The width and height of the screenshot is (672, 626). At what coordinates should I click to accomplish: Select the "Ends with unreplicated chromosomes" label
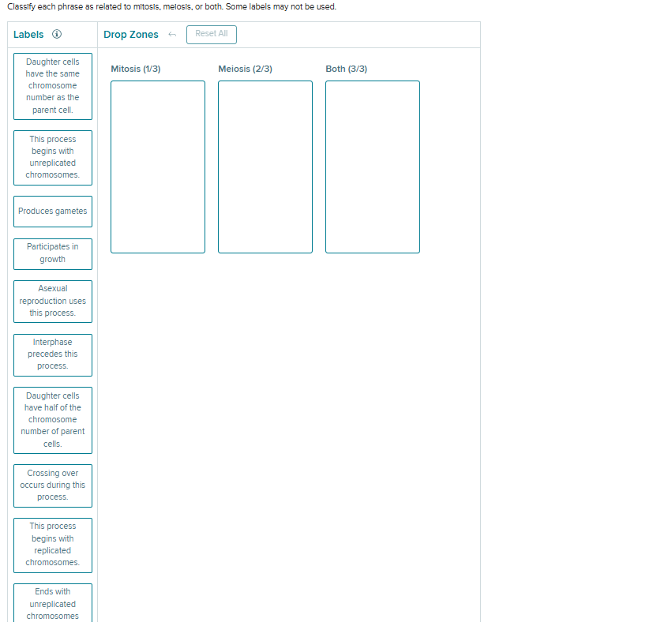[52, 604]
